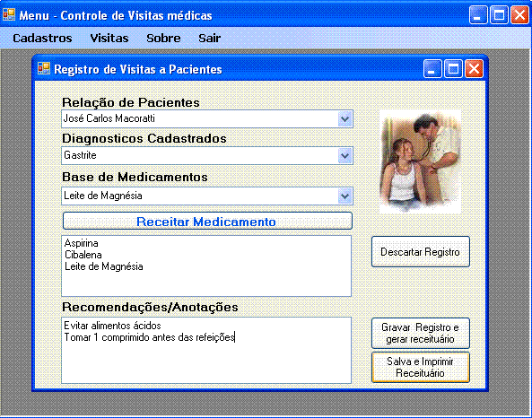The height and width of the screenshot is (418, 532).
Task: Click inside the Recomendações/Anotações text box
Action: (x=206, y=350)
